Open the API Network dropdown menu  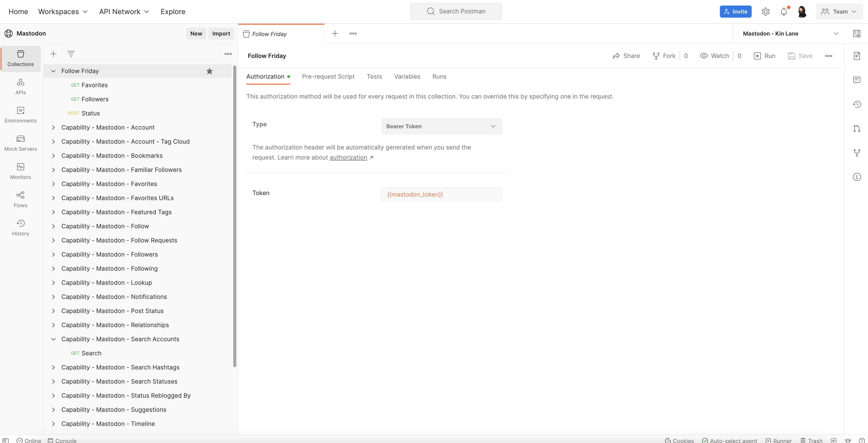point(124,11)
